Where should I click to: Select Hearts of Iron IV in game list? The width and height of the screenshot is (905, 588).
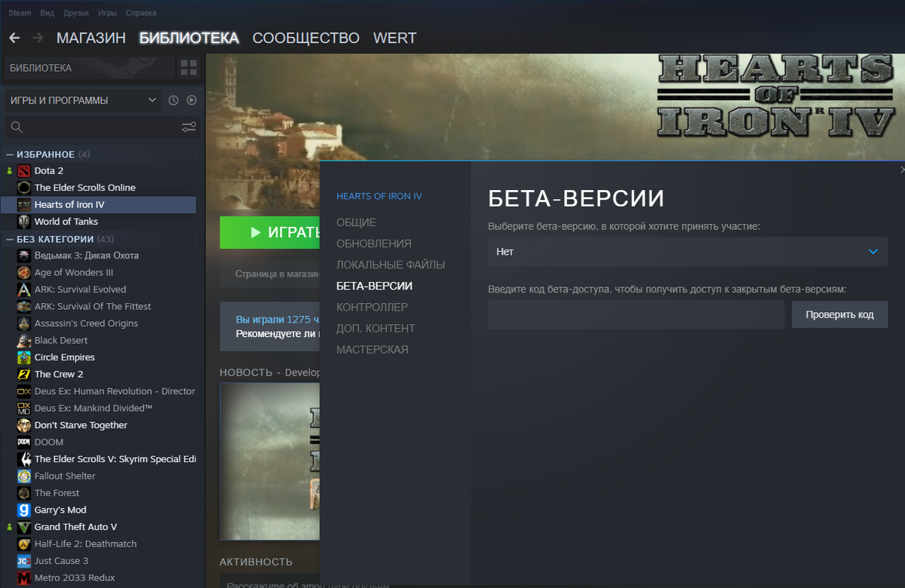pos(98,205)
